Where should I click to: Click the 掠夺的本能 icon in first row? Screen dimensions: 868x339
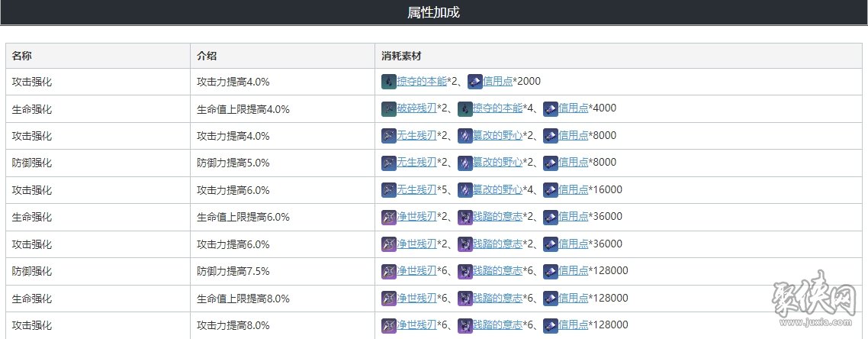[x=388, y=82]
